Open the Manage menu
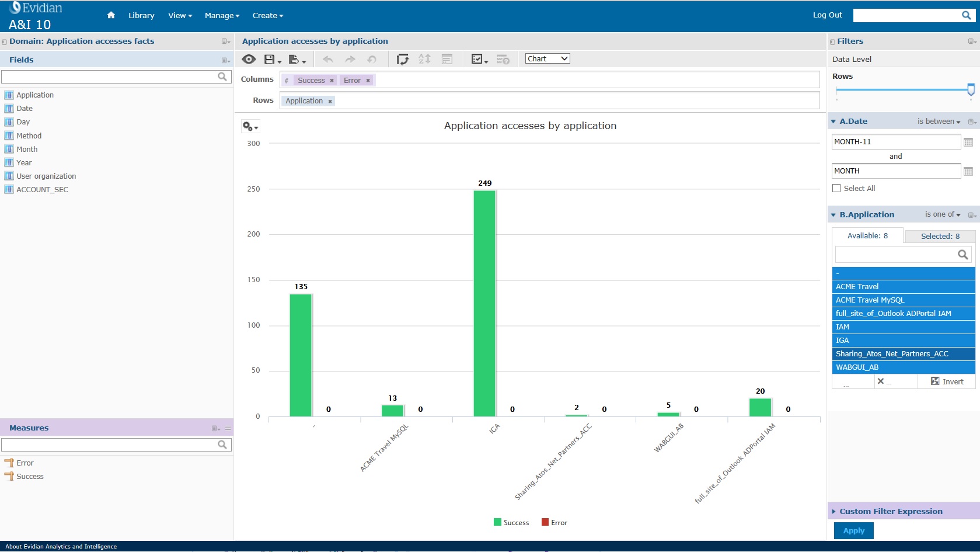This screenshot has height=552, width=980. (222, 16)
